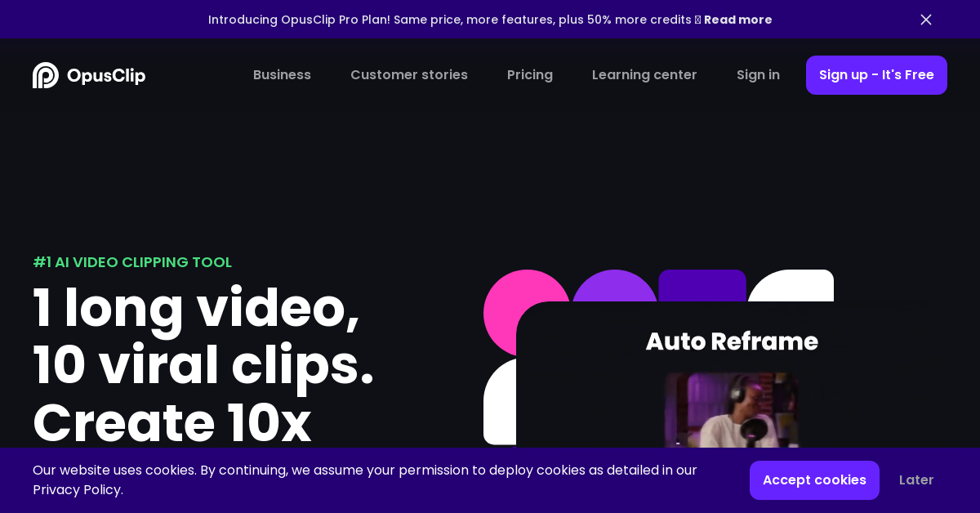The image size is (980, 513).
Task: Click the Sign up - It's Free button
Action: 876,74
